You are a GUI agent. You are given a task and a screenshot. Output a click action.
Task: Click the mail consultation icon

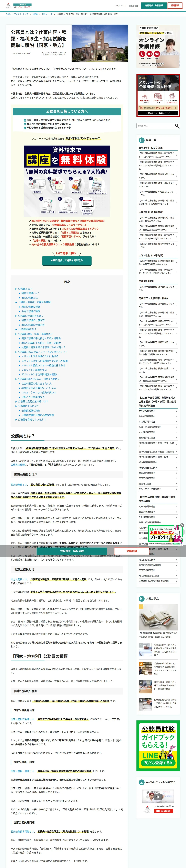157,54
